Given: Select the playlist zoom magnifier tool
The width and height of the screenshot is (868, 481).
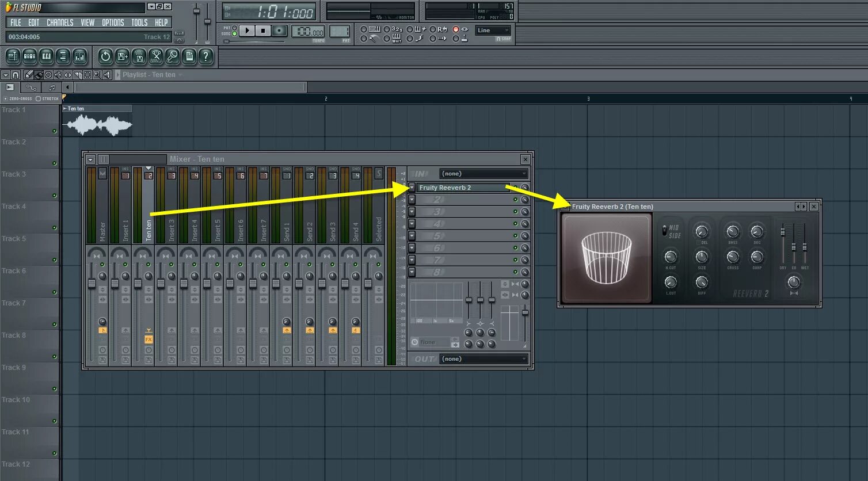Looking at the screenshot, I should tap(97, 75).
